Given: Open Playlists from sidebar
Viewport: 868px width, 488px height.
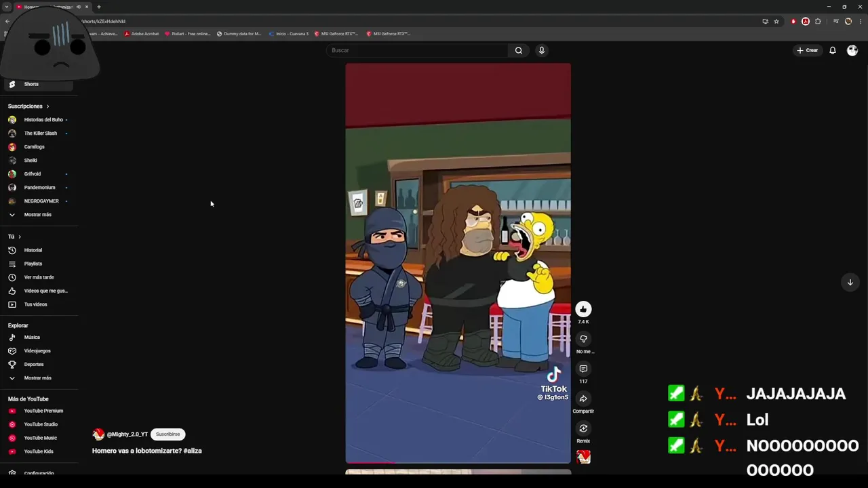Looking at the screenshot, I should coord(39,264).
